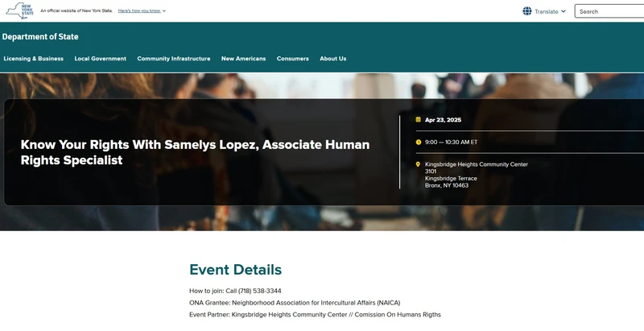The width and height of the screenshot is (644, 331).
Task: Click the calendar icon beside Apr 23, 2025
Action: click(x=418, y=119)
